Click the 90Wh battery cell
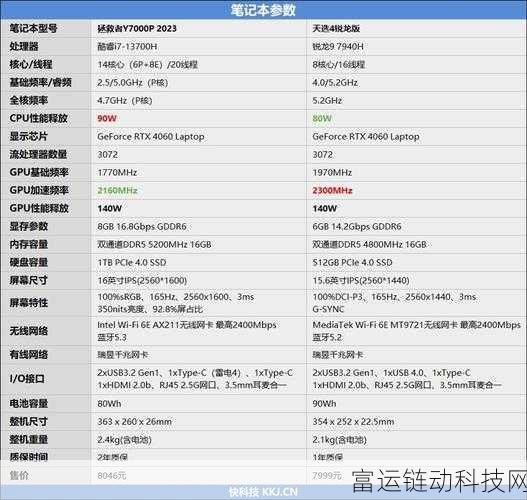Image resolution: width=527 pixels, height=500 pixels. (x=324, y=404)
